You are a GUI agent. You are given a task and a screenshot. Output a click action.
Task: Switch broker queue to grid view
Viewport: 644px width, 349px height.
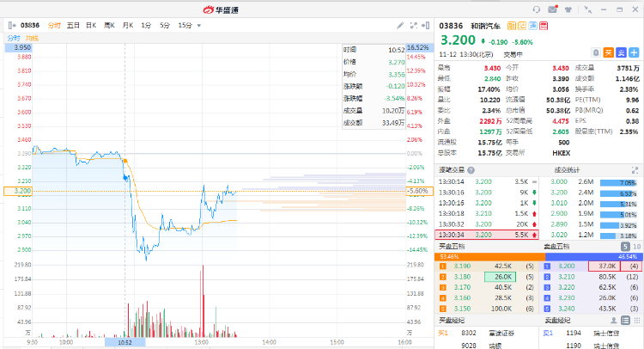coord(636,321)
